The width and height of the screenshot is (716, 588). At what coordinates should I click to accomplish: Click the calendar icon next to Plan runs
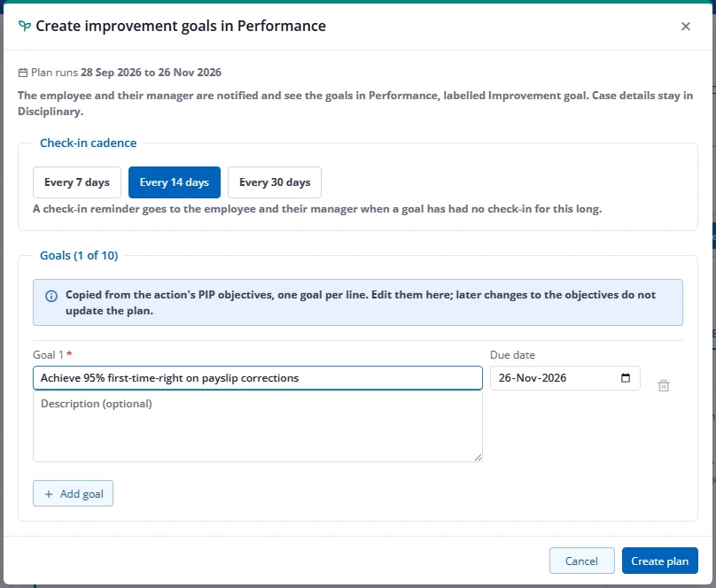(x=23, y=73)
